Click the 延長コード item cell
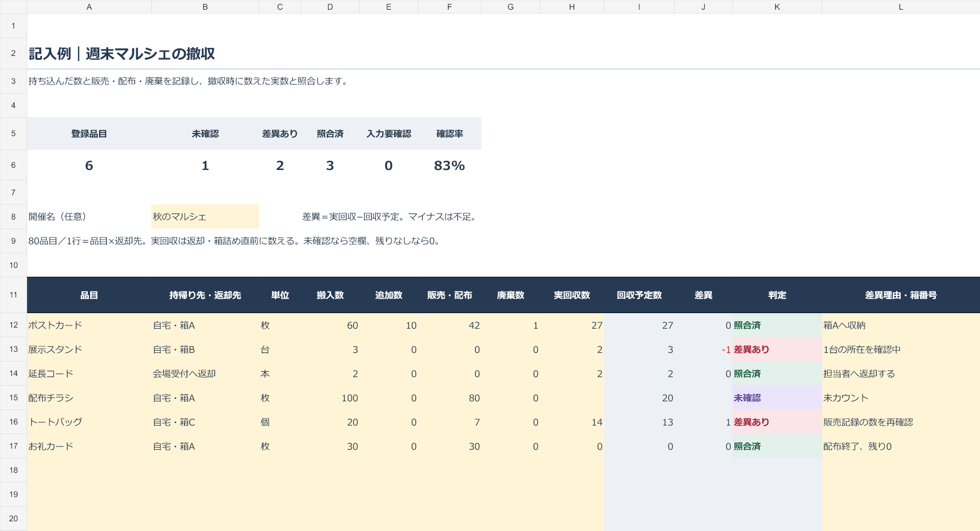This screenshot has width=980, height=531. pos(89,374)
